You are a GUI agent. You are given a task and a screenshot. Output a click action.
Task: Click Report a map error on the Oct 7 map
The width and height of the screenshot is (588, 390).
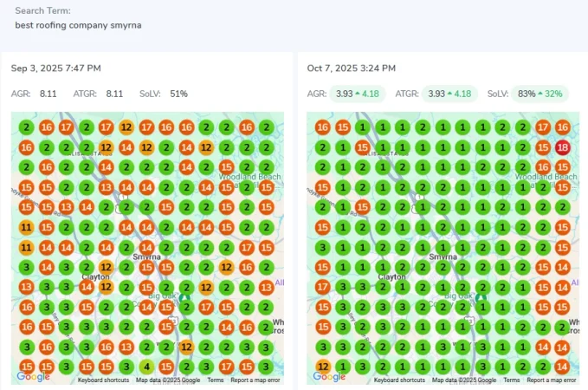pyautogui.click(x=552, y=380)
